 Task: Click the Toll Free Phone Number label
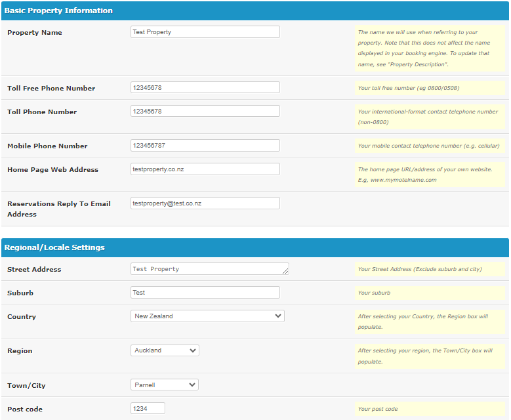[51, 89]
